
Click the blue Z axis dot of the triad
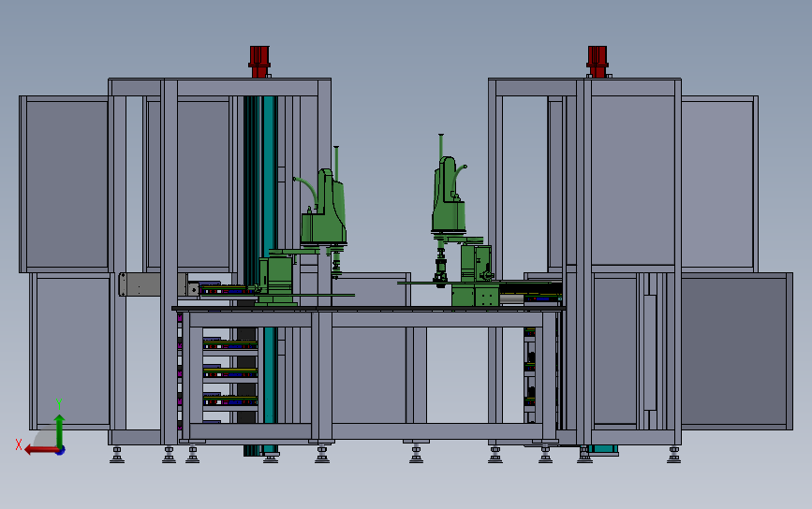coord(61,451)
